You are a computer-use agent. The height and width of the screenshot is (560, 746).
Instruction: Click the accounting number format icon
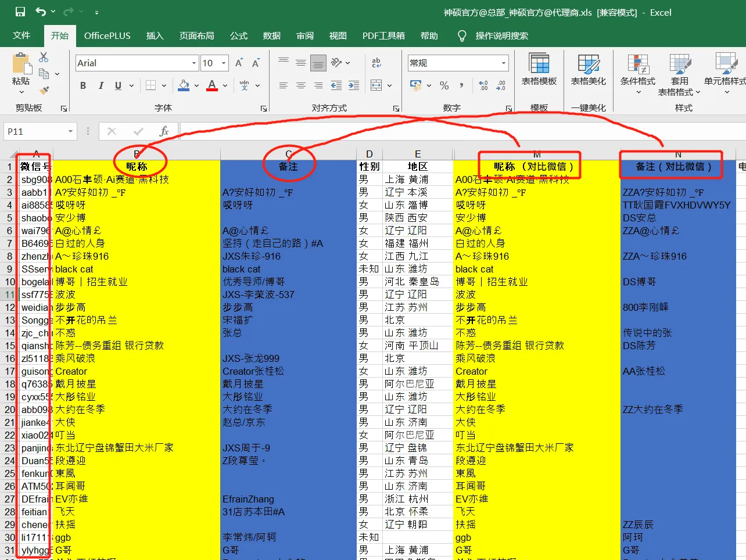click(416, 85)
